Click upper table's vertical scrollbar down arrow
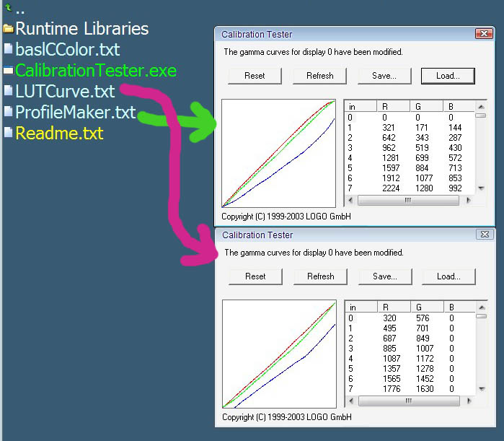The image size is (504, 441). click(x=481, y=188)
